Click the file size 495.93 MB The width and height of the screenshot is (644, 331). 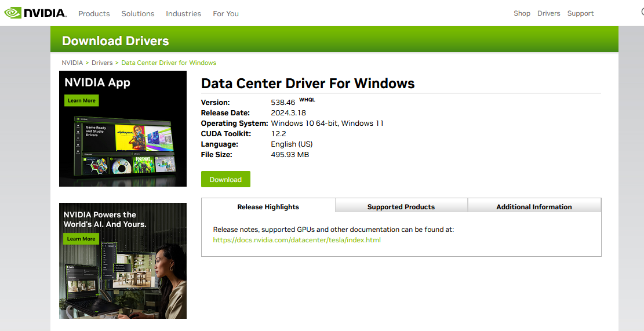point(290,155)
